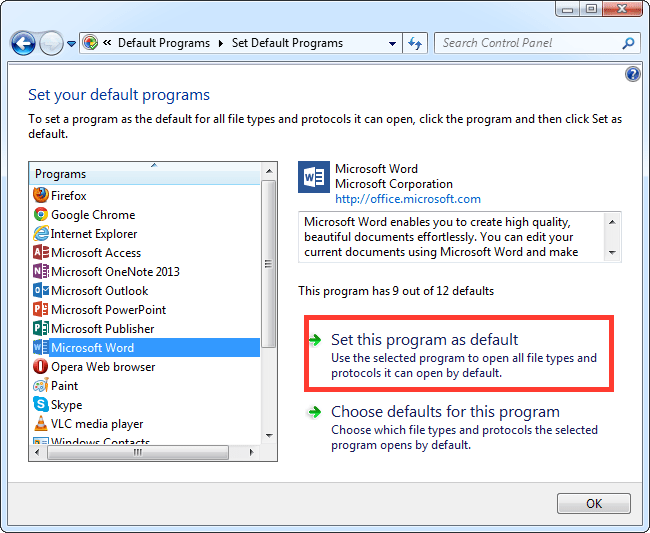Select the Microsoft PowerPoint icon
Image resolution: width=650 pixels, height=533 pixels.
tap(41, 310)
